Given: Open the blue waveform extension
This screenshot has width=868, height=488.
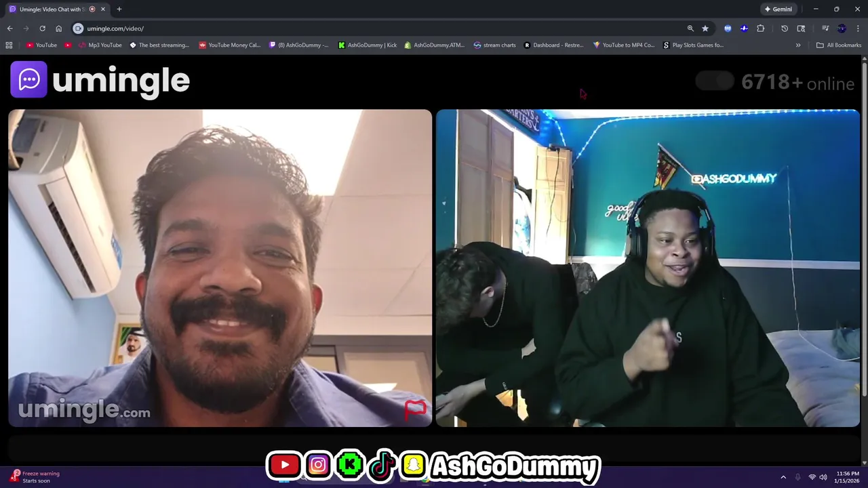Looking at the screenshot, I should [744, 28].
